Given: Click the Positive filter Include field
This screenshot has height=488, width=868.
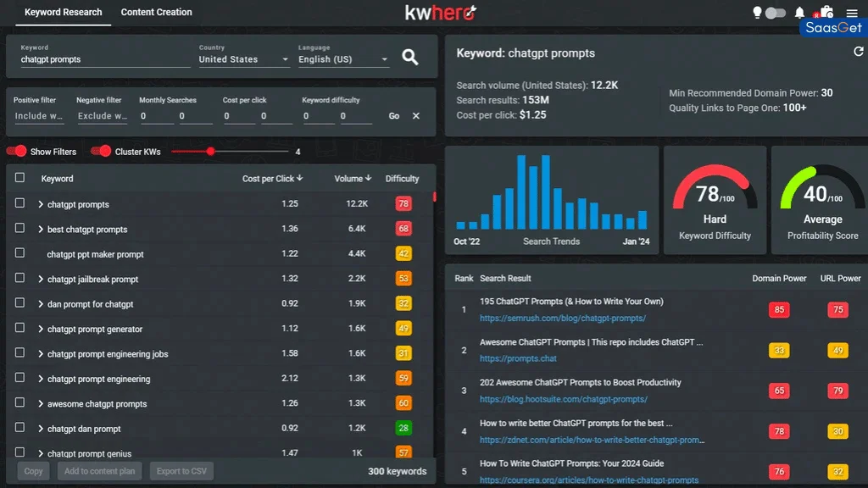Looking at the screenshot, I should pyautogui.click(x=39, y=115).
